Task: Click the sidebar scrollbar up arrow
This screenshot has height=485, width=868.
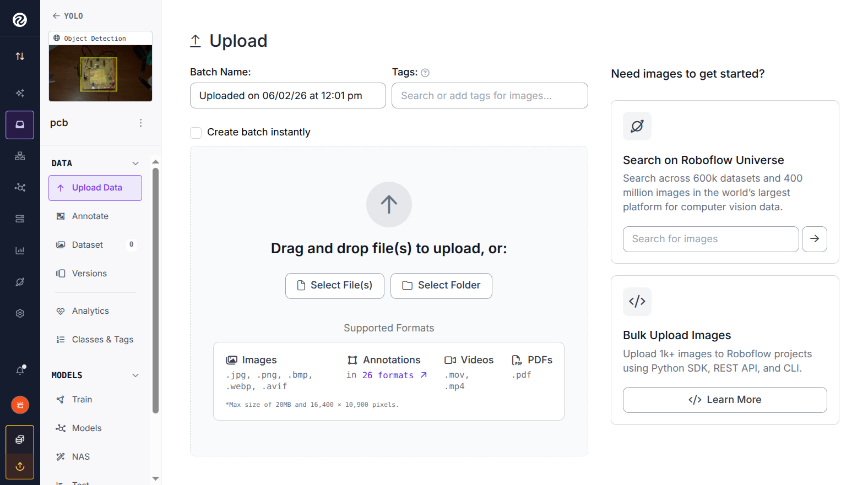Action: 155,162
